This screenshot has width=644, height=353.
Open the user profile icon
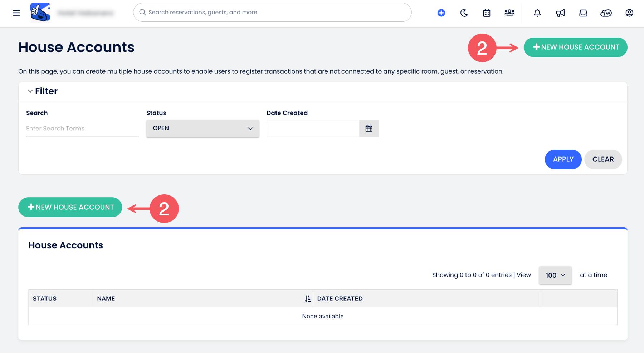629,13
